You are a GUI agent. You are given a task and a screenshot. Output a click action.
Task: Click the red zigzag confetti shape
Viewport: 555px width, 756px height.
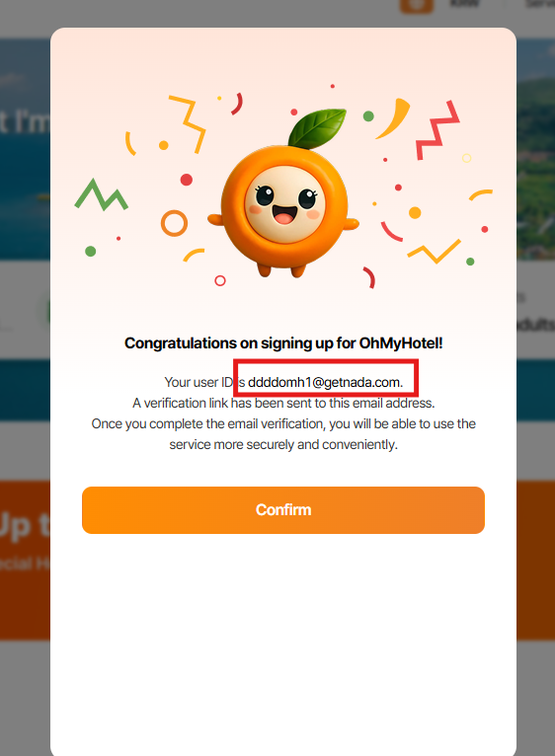coord(437,129)
